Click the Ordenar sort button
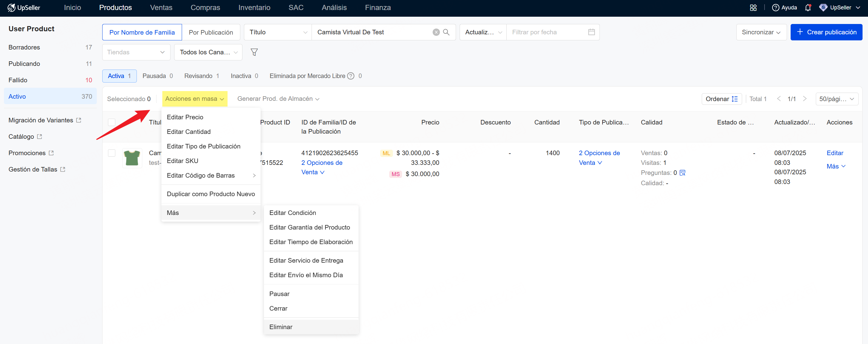The width and height of the screenshot is (868, 344). point(721,99)
